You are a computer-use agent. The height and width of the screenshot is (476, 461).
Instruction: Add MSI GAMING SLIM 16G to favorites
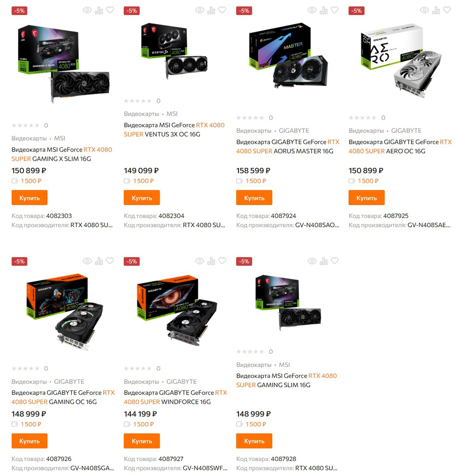pos(335,261)
